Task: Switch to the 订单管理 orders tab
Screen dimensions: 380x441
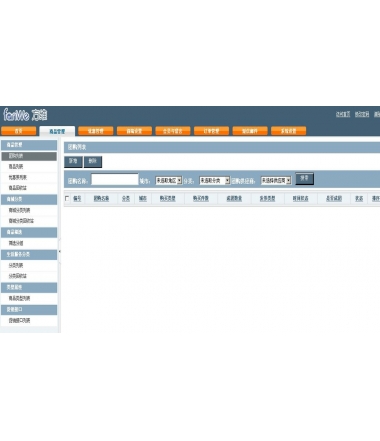Action: coord(211,131)
